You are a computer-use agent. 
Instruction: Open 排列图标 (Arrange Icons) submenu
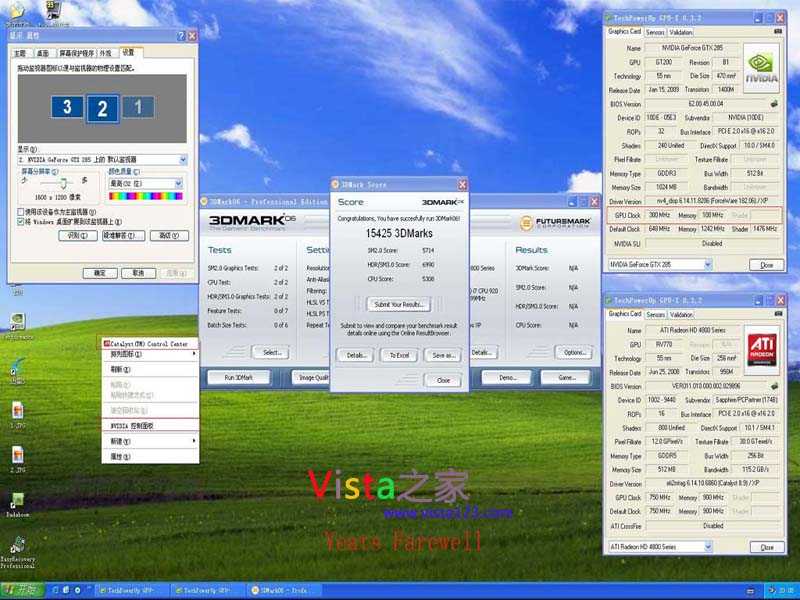coord(150,354)
